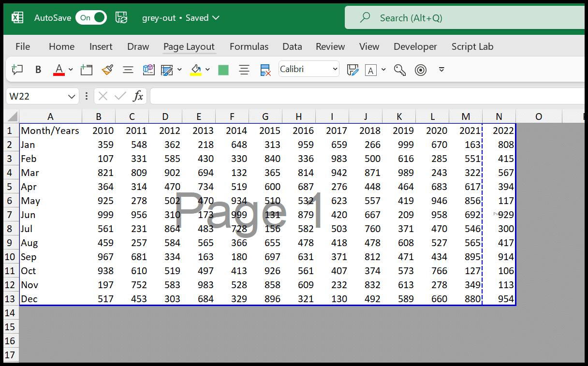Select column G header
The height and width of the screenshot is (366, 588).
[265, 117]
